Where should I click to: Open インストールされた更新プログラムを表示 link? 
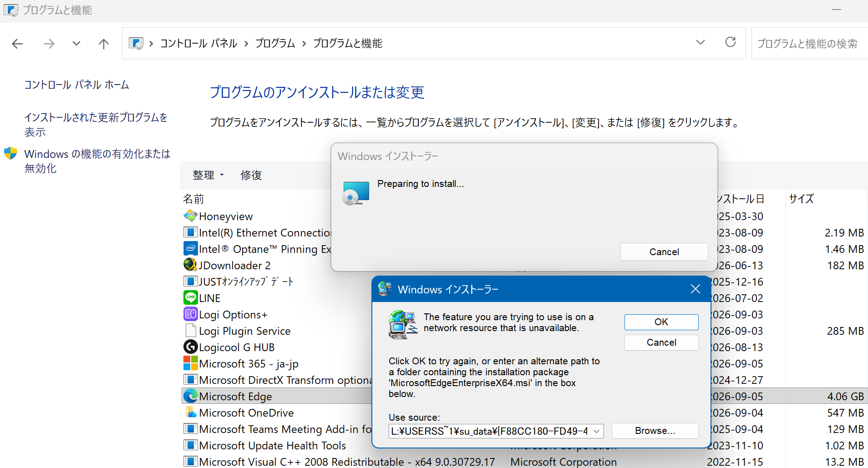96,125
